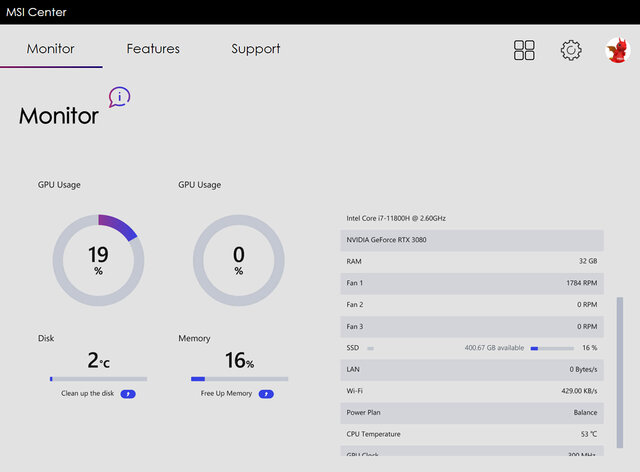640x472 pixels.
Task: Select the Power Plan row
Action: (x=471, y=412)
